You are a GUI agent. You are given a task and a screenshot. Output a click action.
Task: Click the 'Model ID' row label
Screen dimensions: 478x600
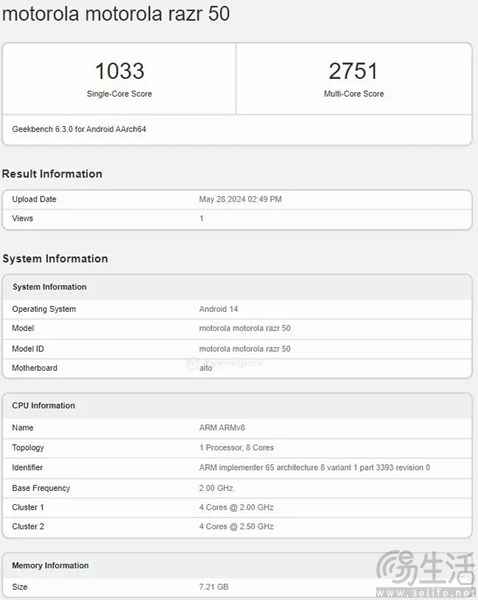[28, 349]
